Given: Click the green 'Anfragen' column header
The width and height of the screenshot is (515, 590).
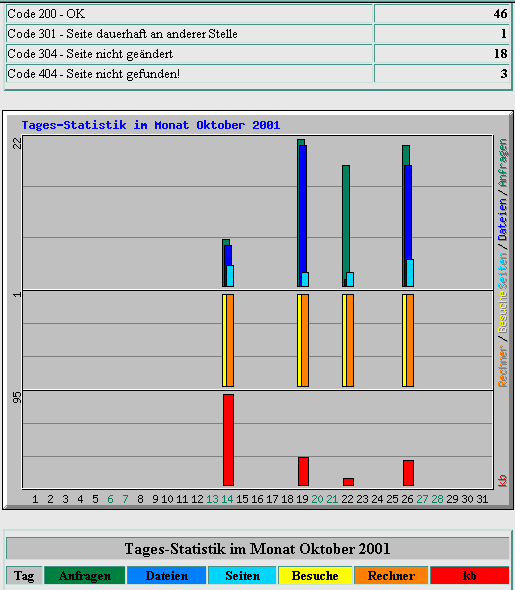Looking at the screenshot, I should point(85,576).
